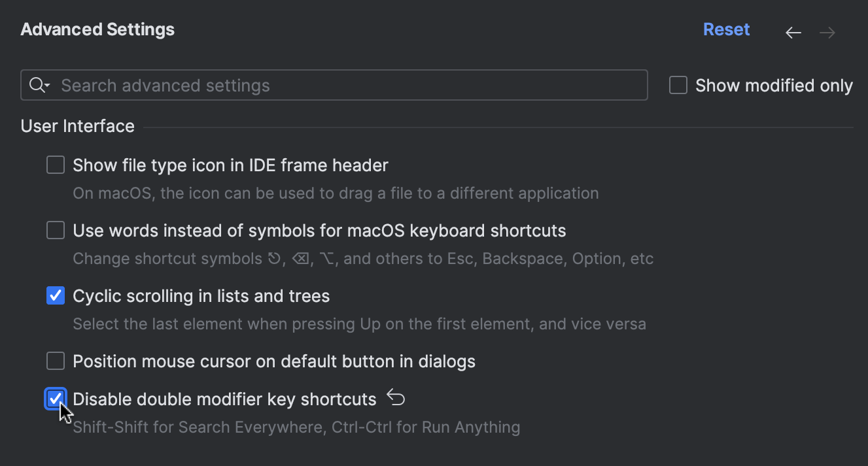This screenshot has width=868, height=466.
Task: Click the description under Cyclic scrolling setting
Action: 360,324
